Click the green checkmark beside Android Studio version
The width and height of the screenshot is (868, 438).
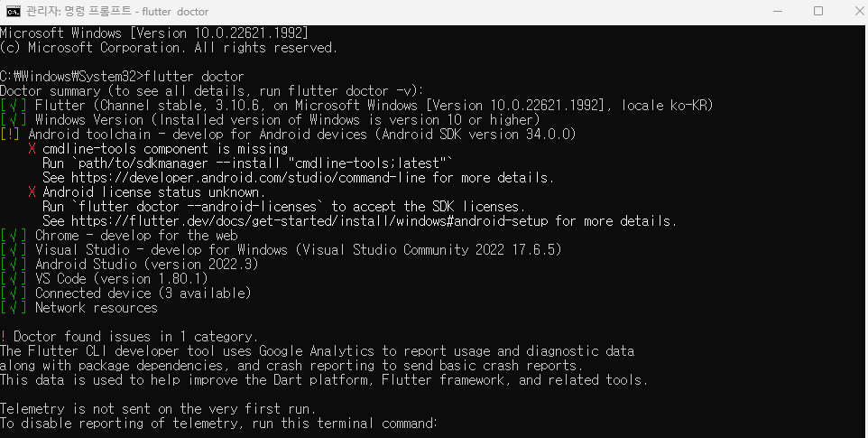[x=14, y=264]
